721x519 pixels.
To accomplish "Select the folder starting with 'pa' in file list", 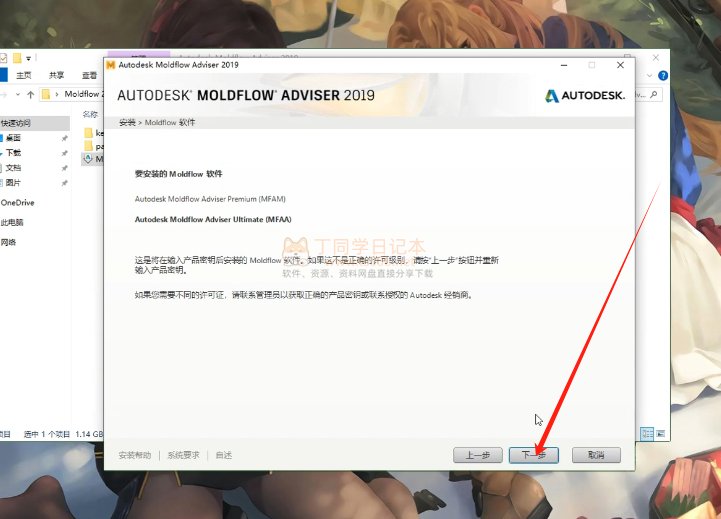I will pos(94,146).
